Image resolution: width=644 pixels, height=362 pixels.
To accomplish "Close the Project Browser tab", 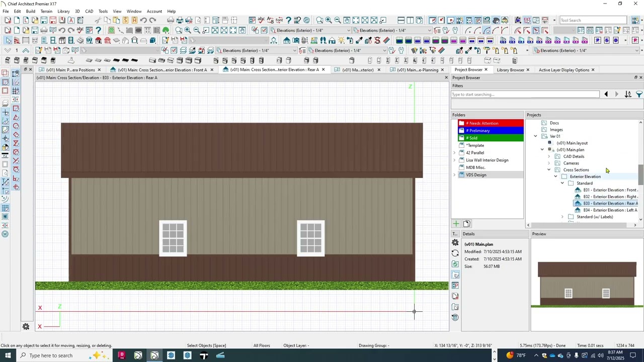I will [x=486, y=70].
